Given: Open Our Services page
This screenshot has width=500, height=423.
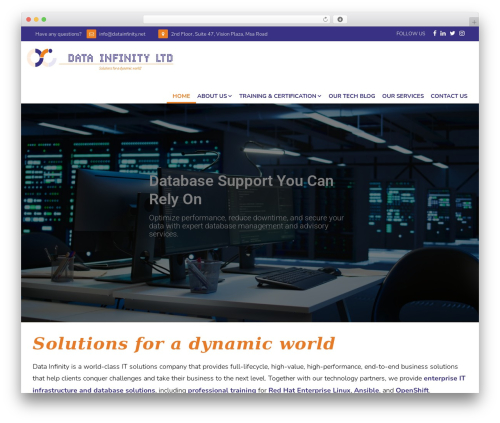Looking at the screenshot, I should click(403, 96).
